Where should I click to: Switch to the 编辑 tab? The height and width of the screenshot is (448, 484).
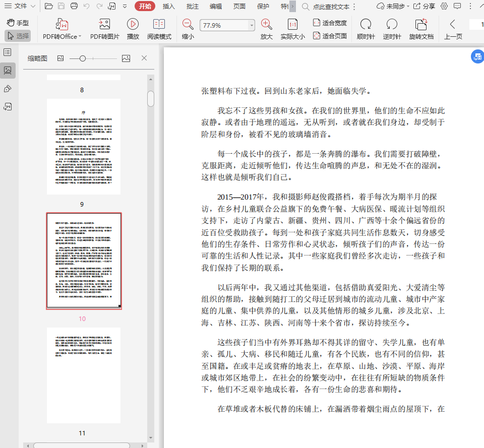point(215,6)
